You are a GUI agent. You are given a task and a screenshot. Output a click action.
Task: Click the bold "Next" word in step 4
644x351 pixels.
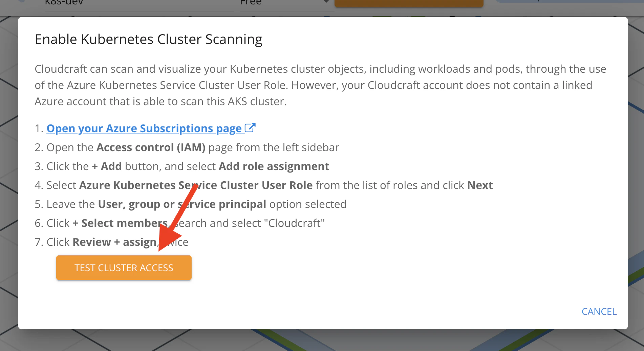(x=480, y=185)
